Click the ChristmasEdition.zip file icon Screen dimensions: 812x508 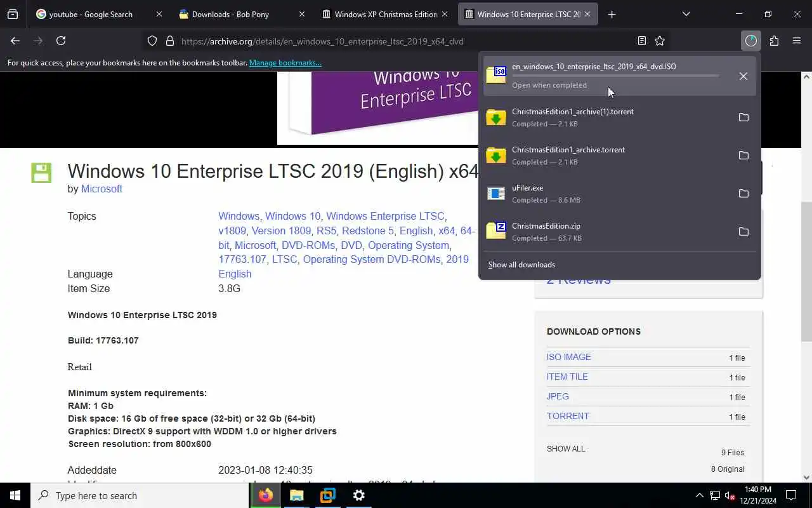[496, 231]
